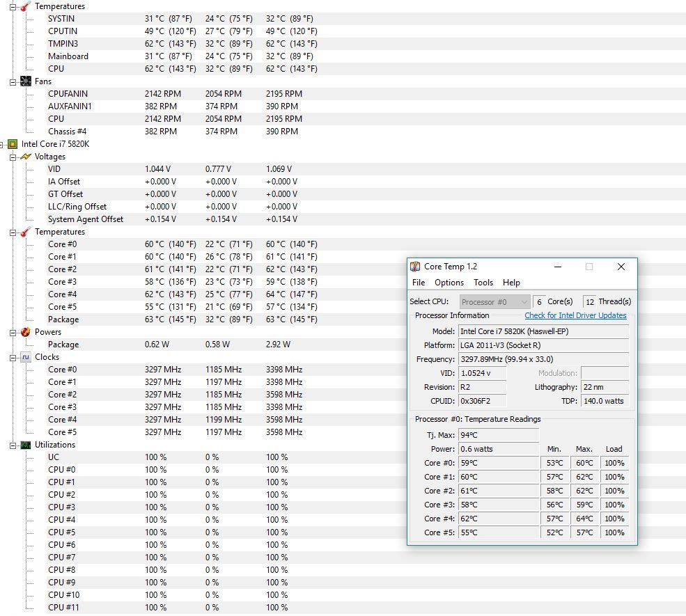Click the CPU Temperatures thermometer icon
This screenshot has width=686, height=616.
tap(26, 232)
